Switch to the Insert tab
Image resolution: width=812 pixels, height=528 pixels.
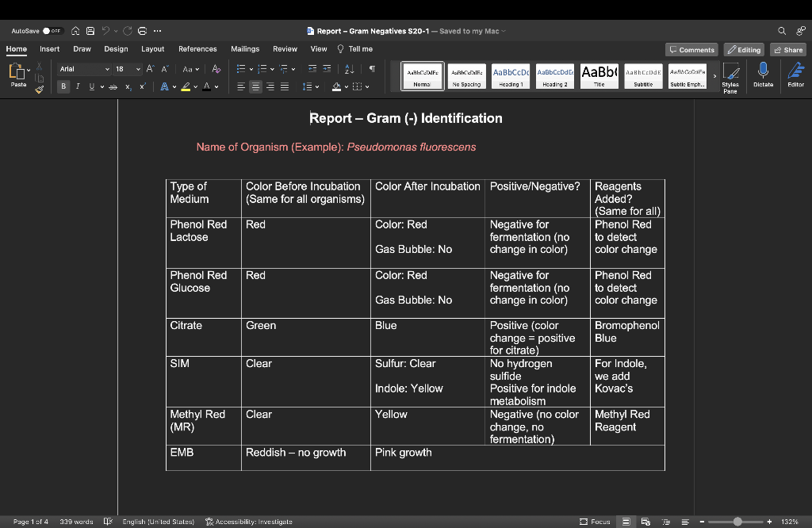coord(49,49)
